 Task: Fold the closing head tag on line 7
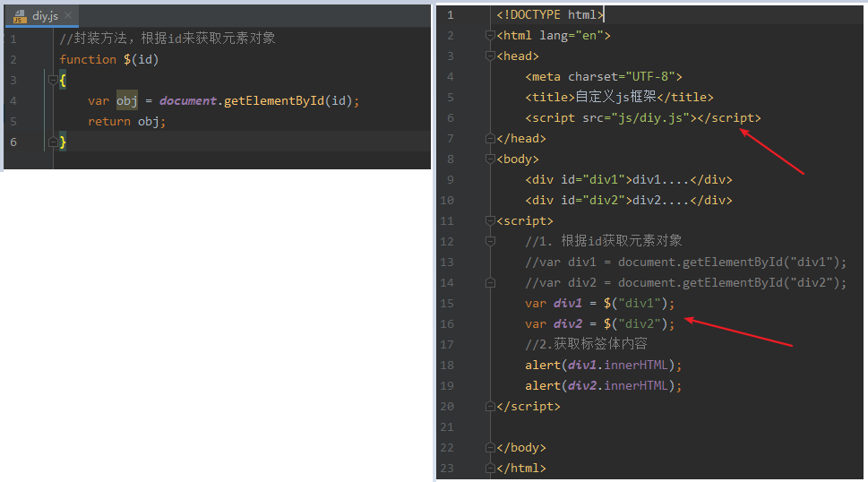(490, 138)
